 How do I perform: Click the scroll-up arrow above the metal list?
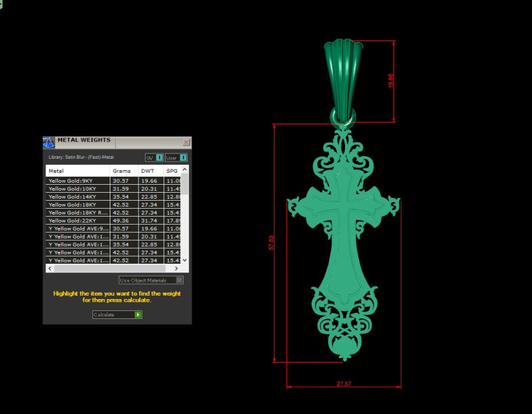[184, 170]
